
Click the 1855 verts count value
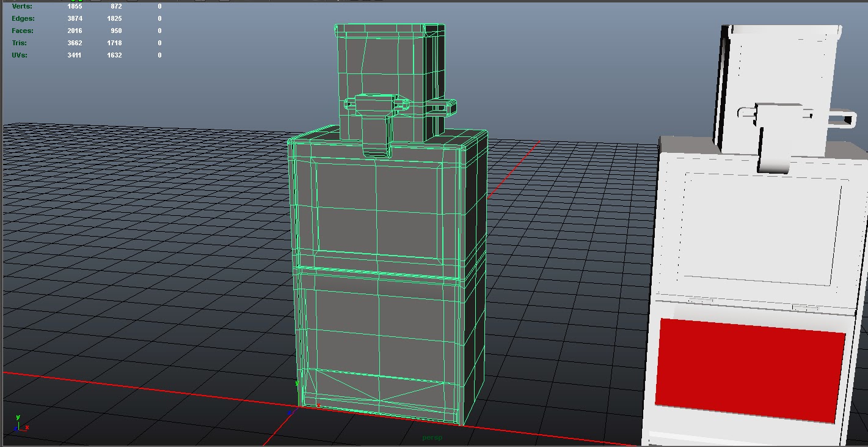tap(75, 6)
